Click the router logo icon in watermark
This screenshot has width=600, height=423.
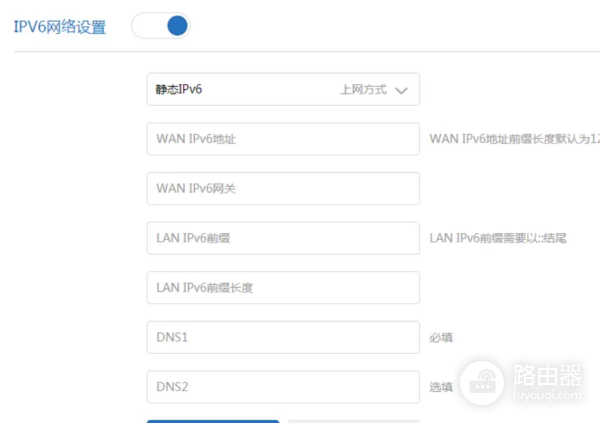click(484, 381)
